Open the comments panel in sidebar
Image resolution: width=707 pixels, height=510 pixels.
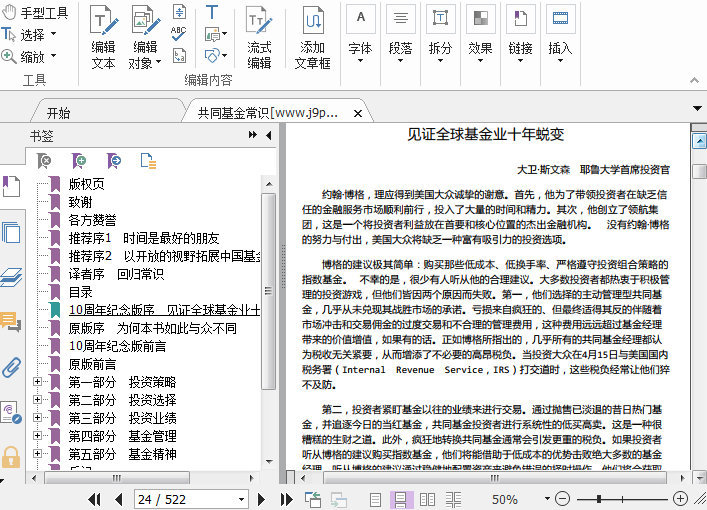pyautogui.click(x=11, y=322)
